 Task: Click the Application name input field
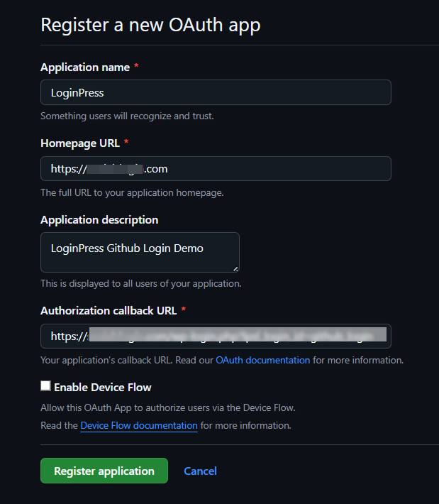click(216, 92)
